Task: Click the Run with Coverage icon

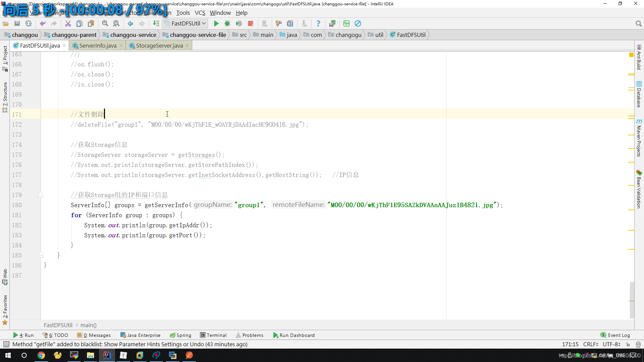Action: click(239, 23)
